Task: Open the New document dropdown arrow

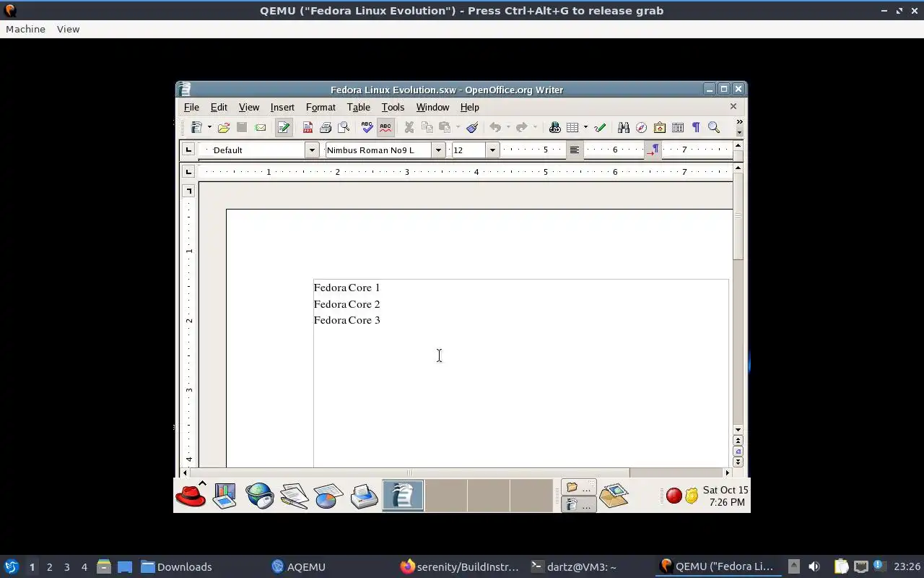Action: (x=209, y=128)
